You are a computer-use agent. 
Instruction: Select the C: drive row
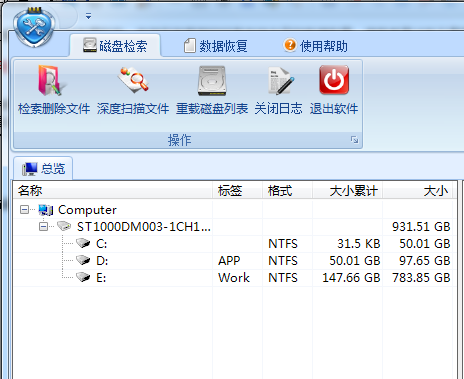click(x=233, y=244)
